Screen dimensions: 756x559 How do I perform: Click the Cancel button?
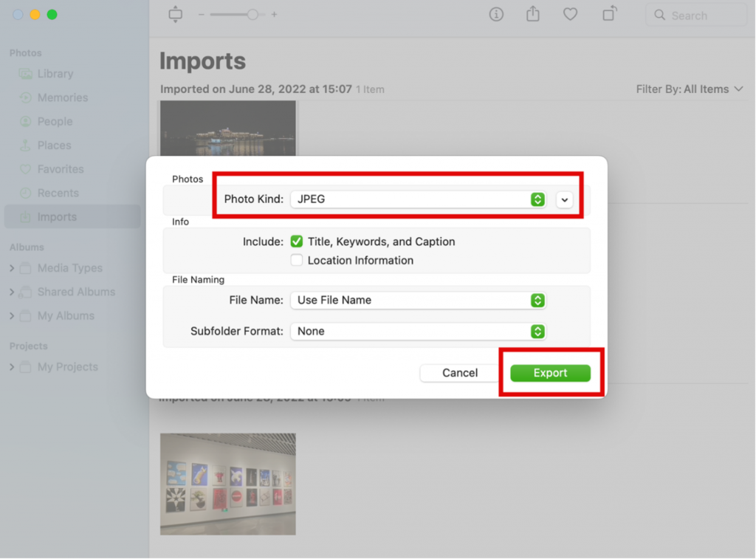[460, 373]
